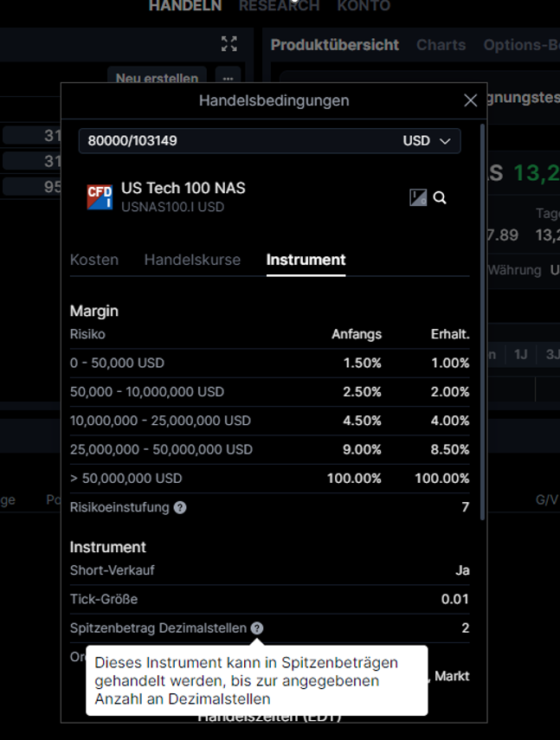The width and height of the screenshot is (560, 740).
Task: Click the Short-Verkauf row label
Action: coord(113,570)
